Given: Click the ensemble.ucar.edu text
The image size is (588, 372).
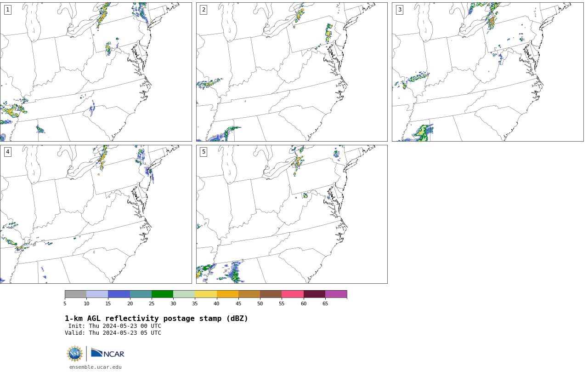Looking at the screenshot, I should coord(96,367).
